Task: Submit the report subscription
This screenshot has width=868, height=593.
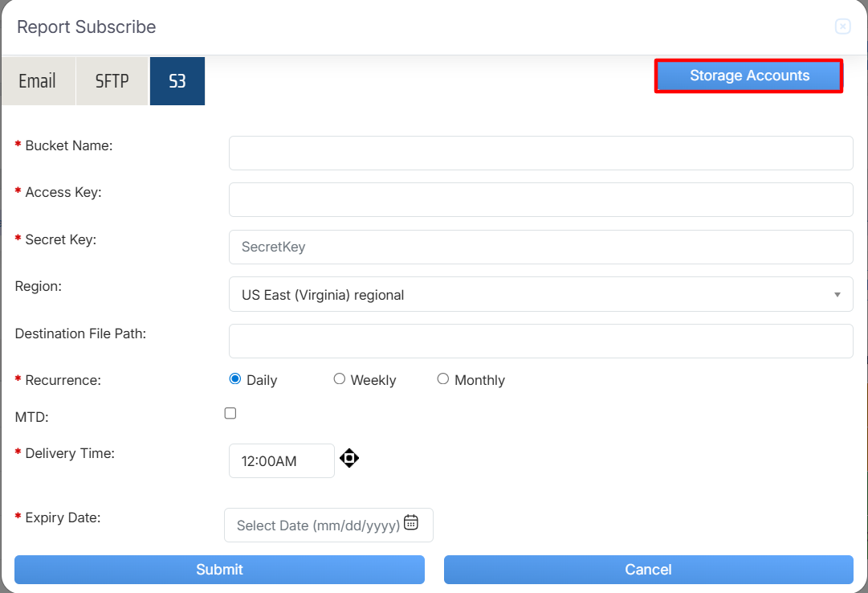Action: click(219, 569)
